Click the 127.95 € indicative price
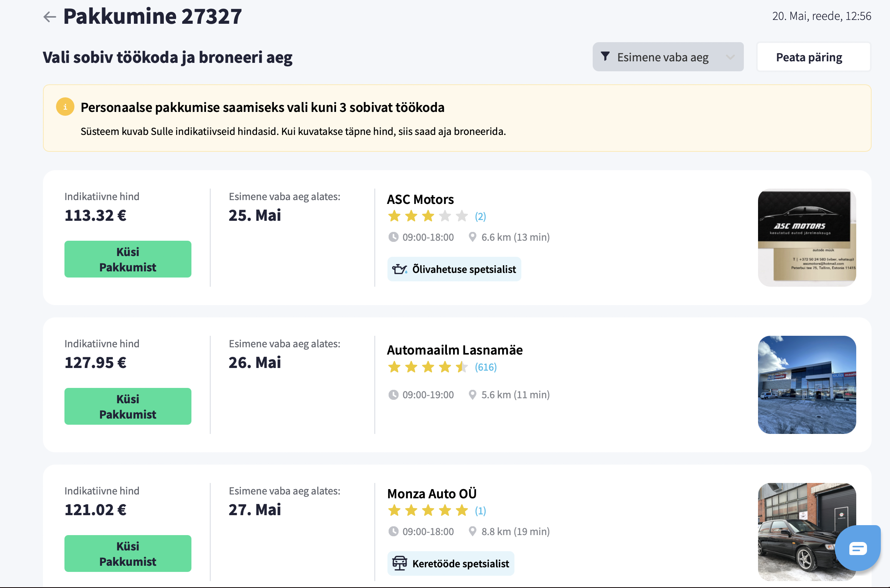The image size is (890, 588). click(96, 363)
